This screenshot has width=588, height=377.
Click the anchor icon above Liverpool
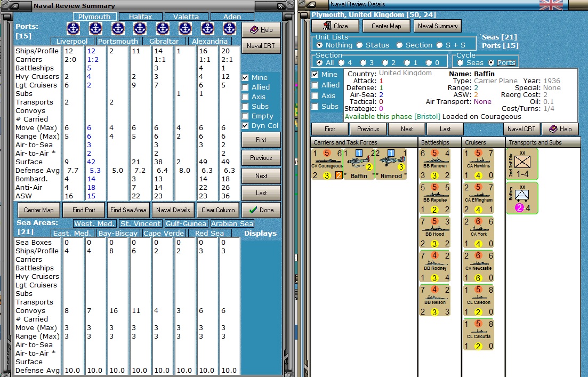(x=73, y=28)
